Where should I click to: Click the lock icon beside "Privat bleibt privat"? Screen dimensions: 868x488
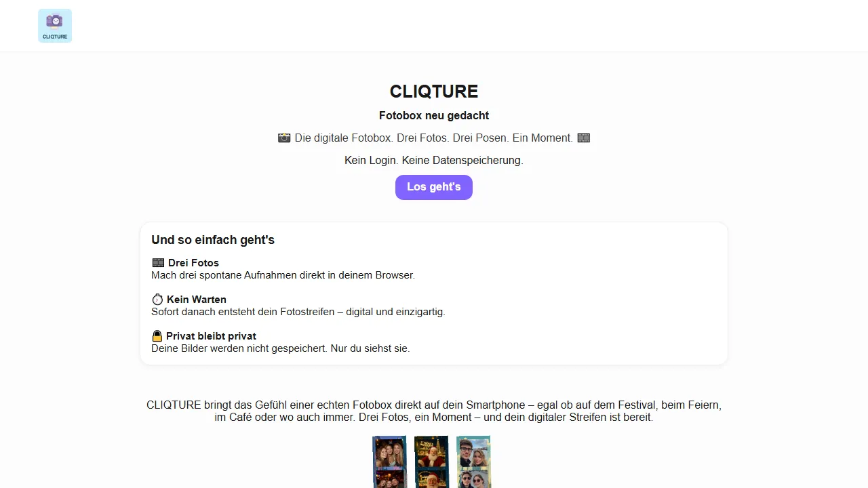click(157, 335)
